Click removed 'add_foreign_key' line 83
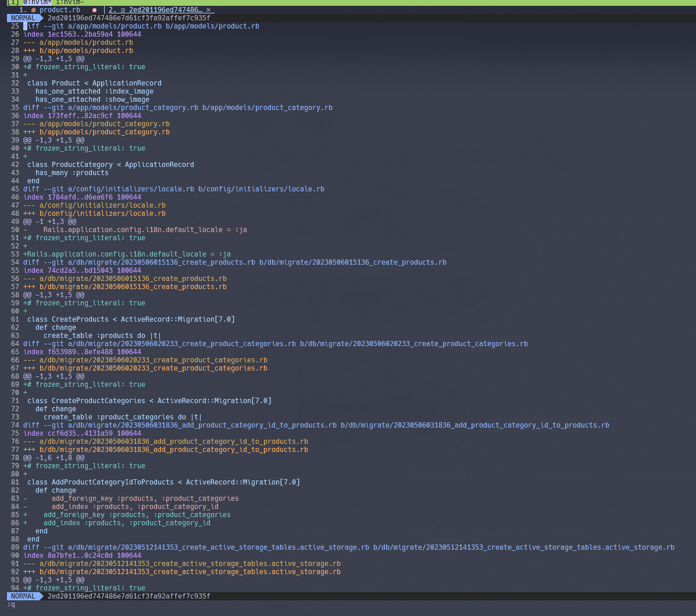This screenshot has height=616, width=696. pyautogui.click(x=131, y=499)
